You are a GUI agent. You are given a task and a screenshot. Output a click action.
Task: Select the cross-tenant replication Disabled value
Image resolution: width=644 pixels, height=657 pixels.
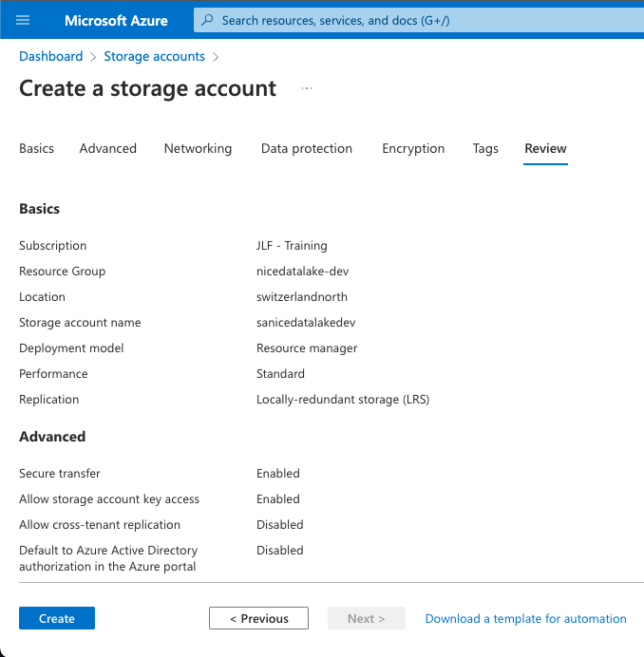[x=279, y=525]
